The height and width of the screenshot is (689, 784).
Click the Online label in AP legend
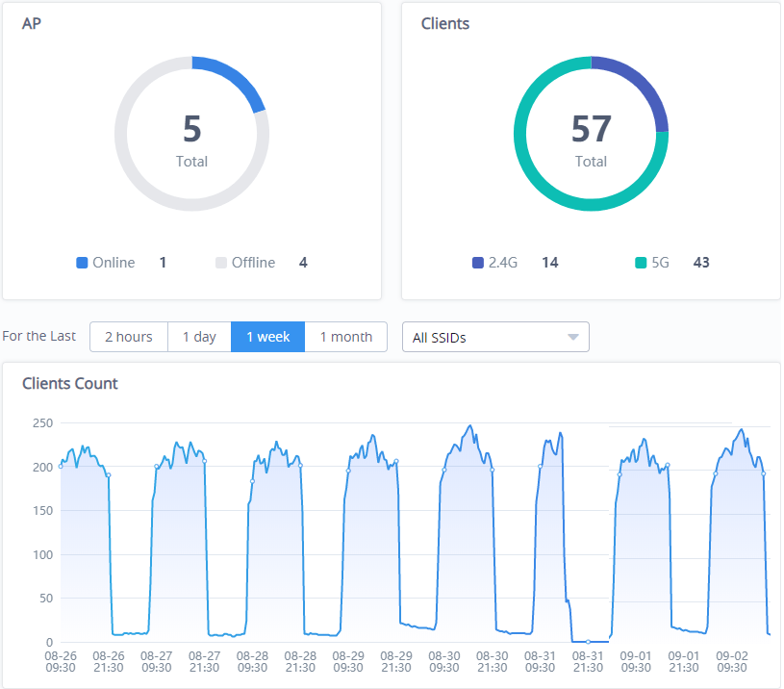click(x=114, y=263)
